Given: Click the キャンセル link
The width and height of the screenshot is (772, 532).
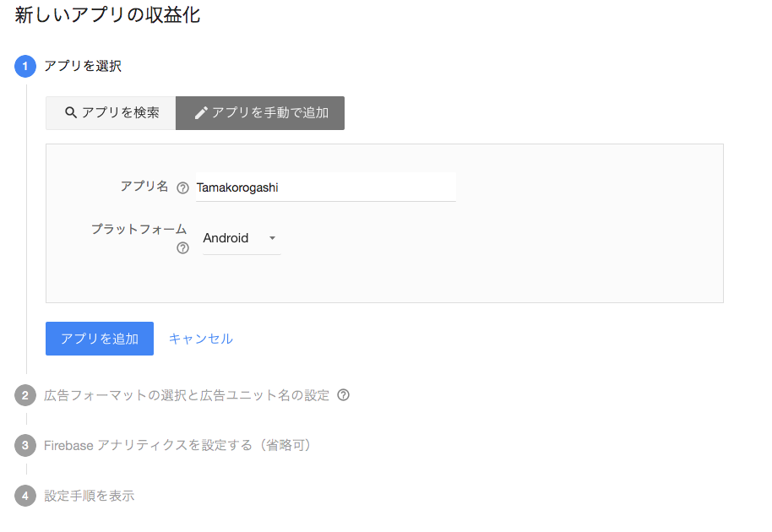Looking at the screenshot, I should tap(201, 338).
